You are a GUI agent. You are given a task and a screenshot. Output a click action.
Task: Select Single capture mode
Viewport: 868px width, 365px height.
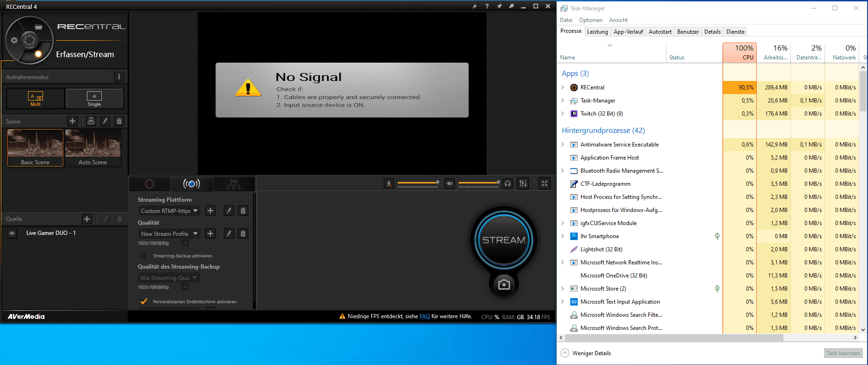click(x=94, y=99)
